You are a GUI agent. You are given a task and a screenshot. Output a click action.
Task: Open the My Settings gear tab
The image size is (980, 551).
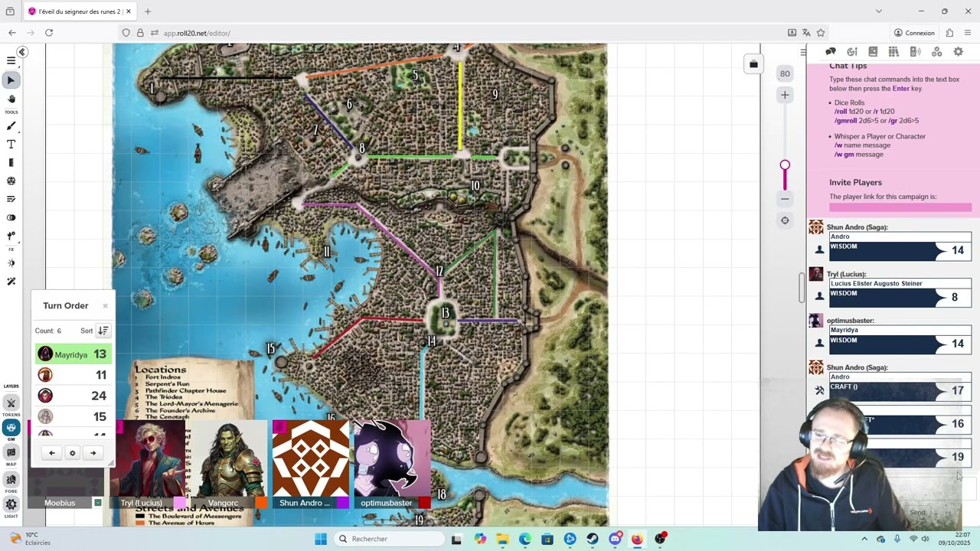(958, 51)
